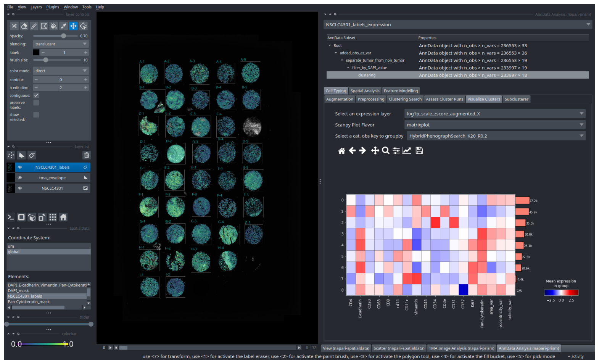The width and height of the screenshot is (599, 364).
Task: Activate the fill bucket tool
Action: (54, 26)
